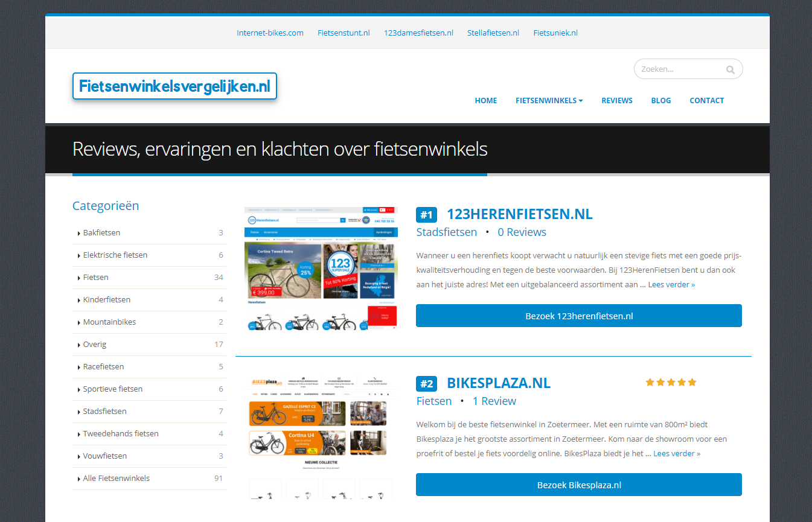Open the BIKESPLAZA.NL title link
This screenshot has height=522, width=812.
[499, 383]
